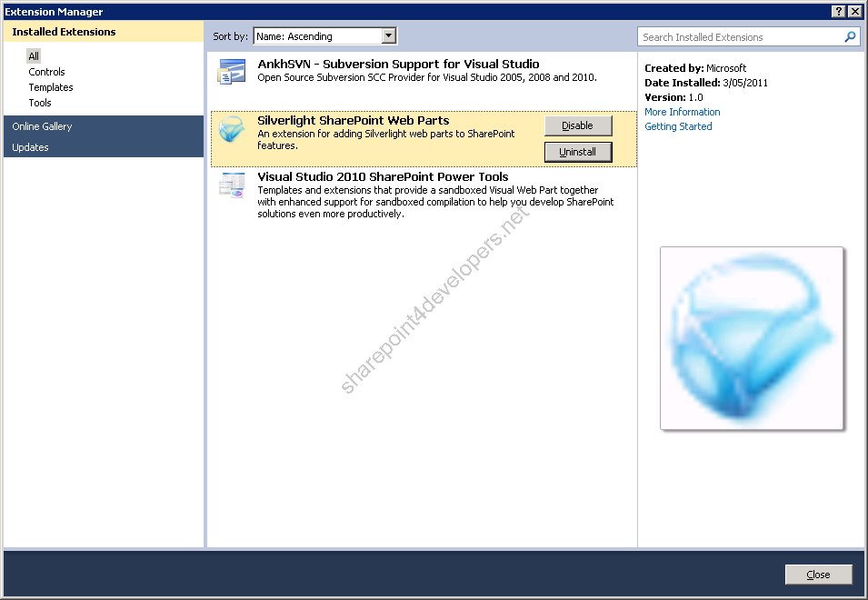Open the More Information link

tap(682, 112)
